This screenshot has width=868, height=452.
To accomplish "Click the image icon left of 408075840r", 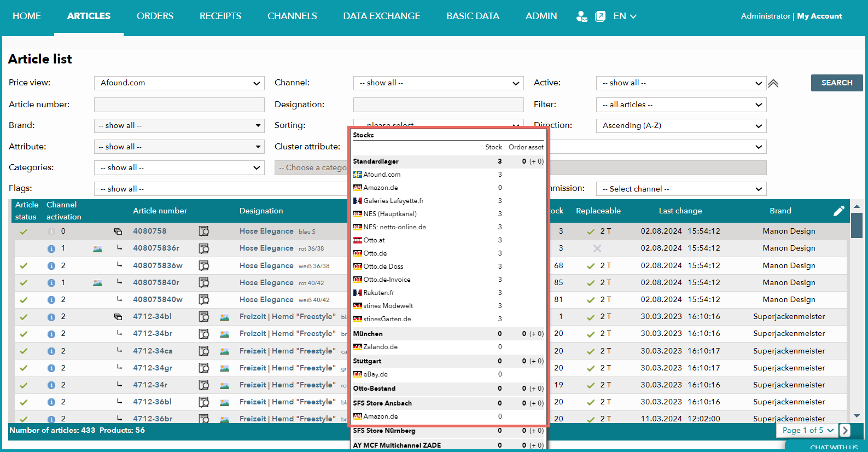I will coord(98,283).
